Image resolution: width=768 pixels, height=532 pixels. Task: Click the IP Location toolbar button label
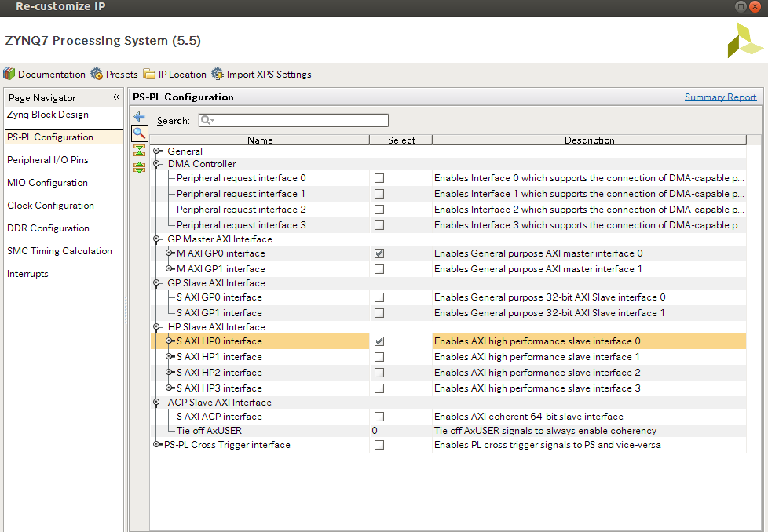point(182,75)
